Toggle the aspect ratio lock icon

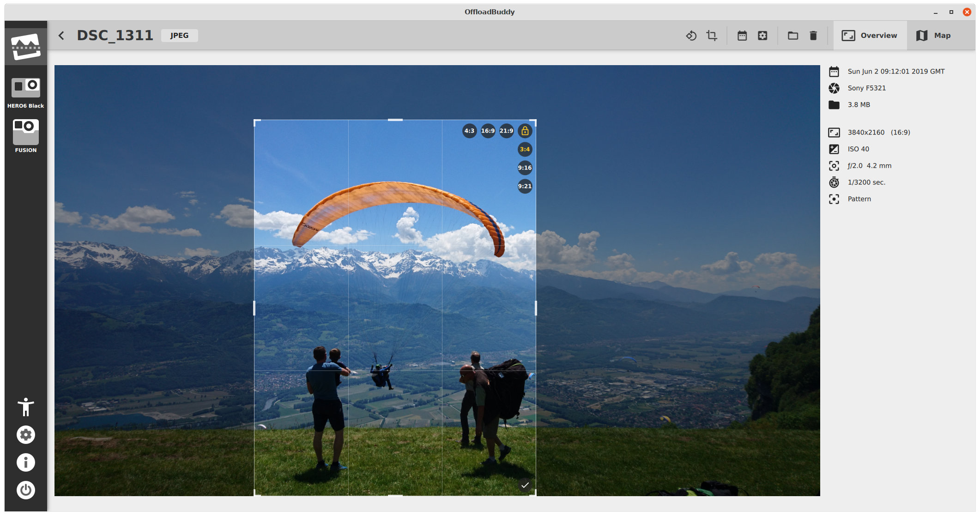coord(525,131)
